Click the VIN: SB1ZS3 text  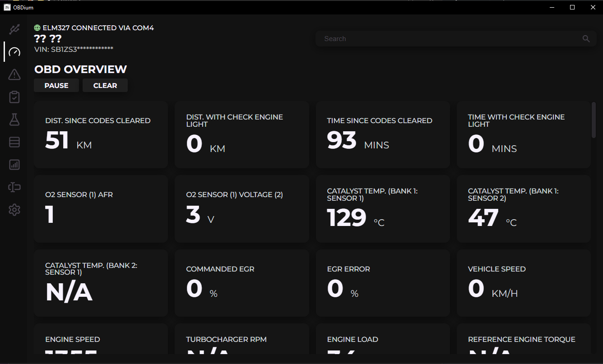[74, 49]
